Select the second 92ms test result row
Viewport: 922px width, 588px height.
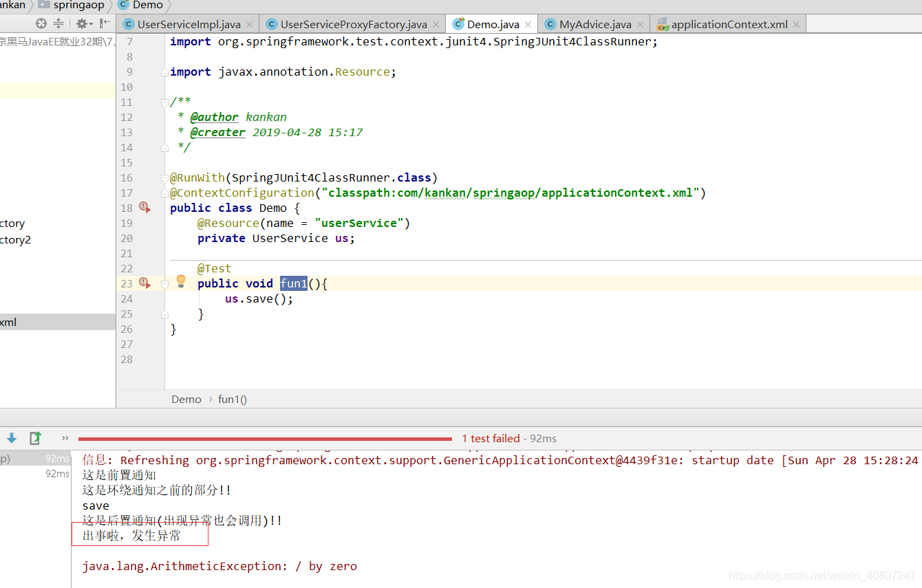pyautogui.click(x=35, y=474)
